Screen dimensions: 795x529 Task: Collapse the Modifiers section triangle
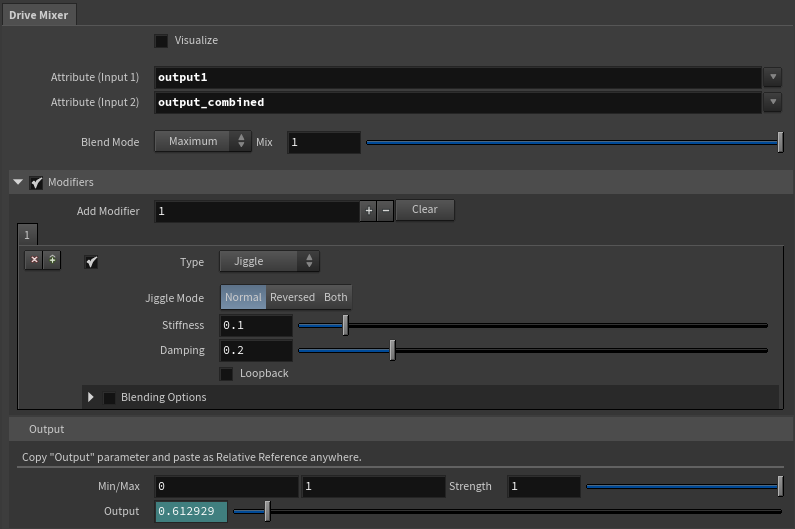click(18, 182)
